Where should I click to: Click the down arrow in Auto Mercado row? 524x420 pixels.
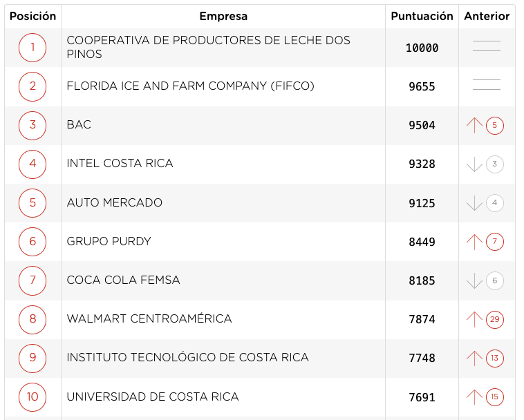[474, 203]
